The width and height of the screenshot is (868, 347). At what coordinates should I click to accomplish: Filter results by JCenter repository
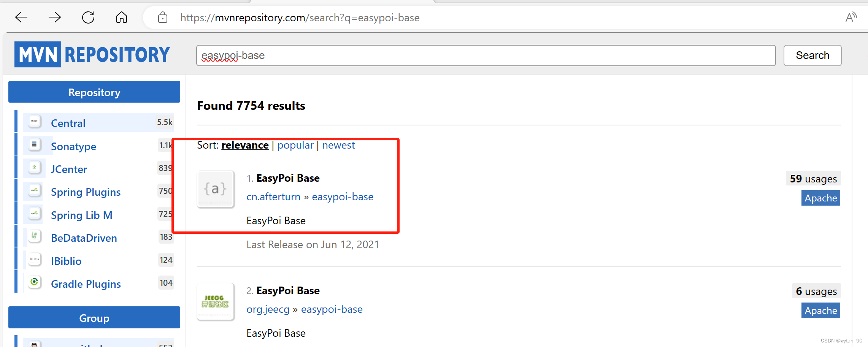69,169
